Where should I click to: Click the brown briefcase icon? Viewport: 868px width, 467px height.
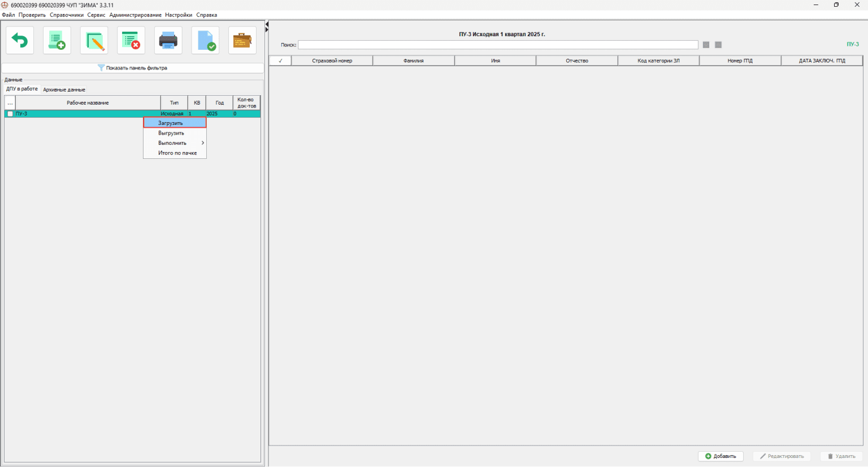pos(242,41)
